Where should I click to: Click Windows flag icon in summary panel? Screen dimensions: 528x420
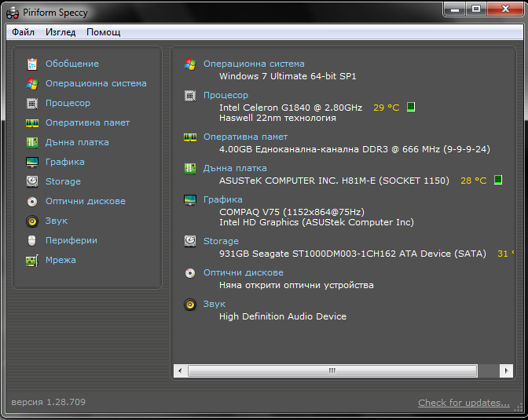point(190,64)
